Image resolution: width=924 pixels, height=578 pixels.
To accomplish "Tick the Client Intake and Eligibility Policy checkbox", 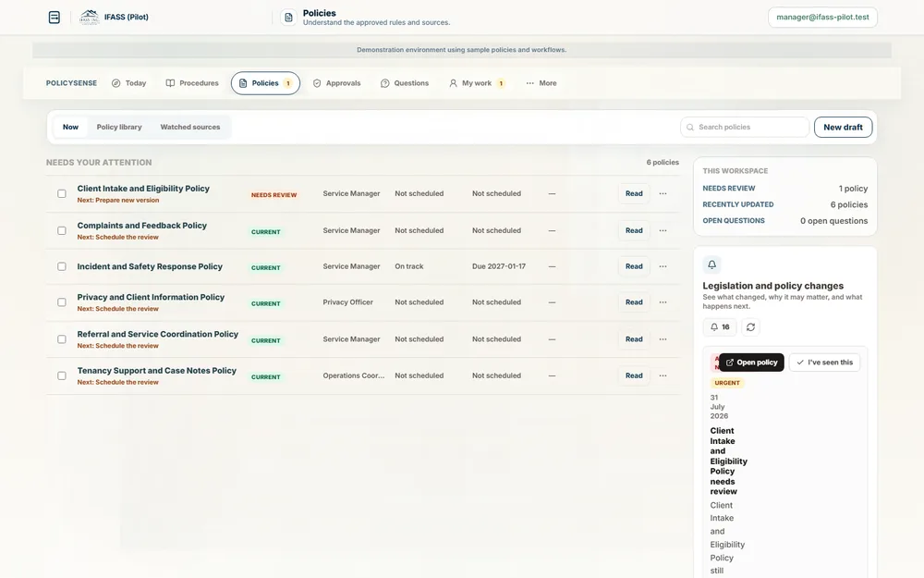I will tap(62, 193).
